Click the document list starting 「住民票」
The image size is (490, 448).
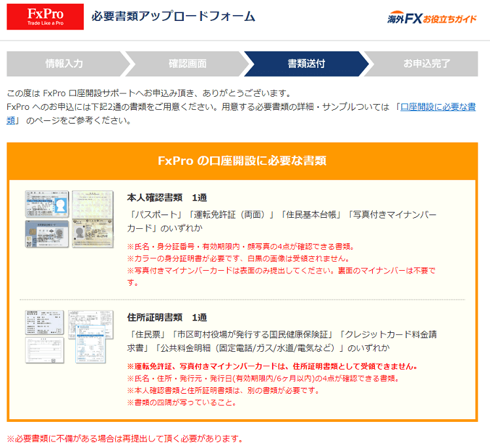pyautogui.click(x=282, y=341)
